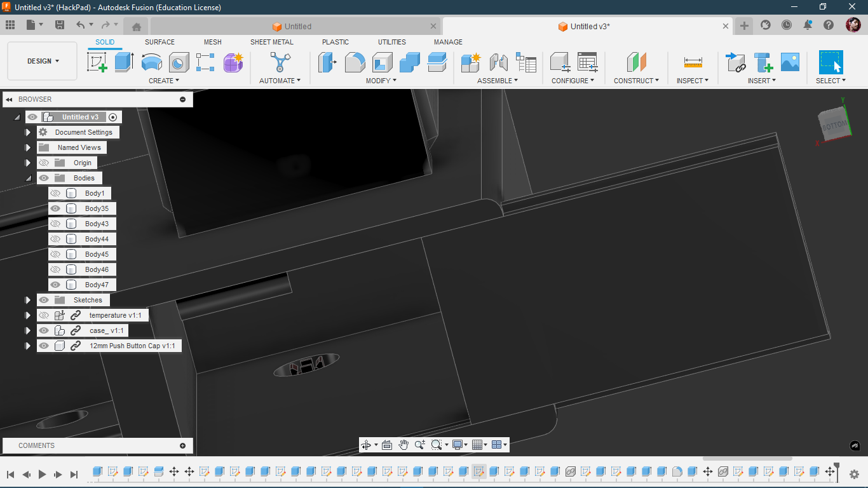Toggle visibility of temperature v1:1 component

pos(44,315)
